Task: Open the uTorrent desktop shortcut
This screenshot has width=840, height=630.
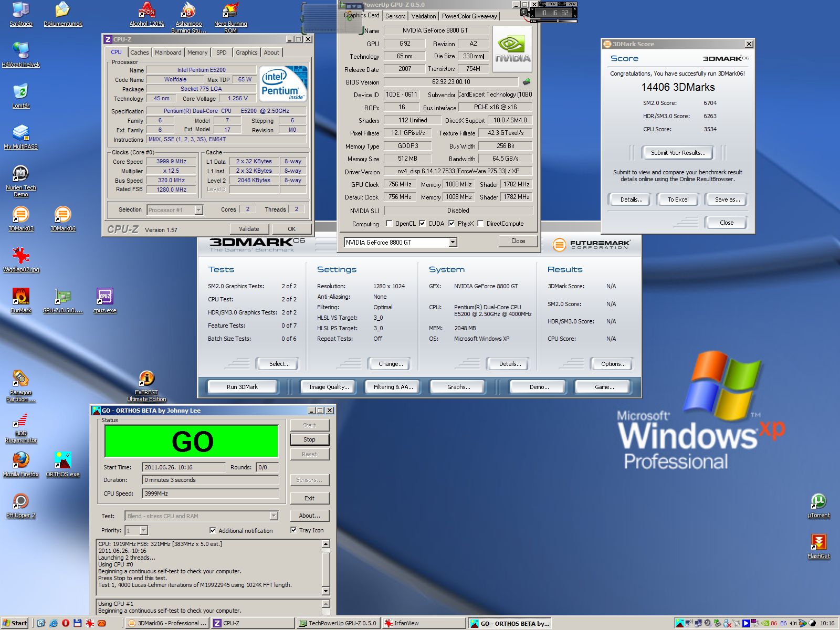Action: click(x=819, y=506)
